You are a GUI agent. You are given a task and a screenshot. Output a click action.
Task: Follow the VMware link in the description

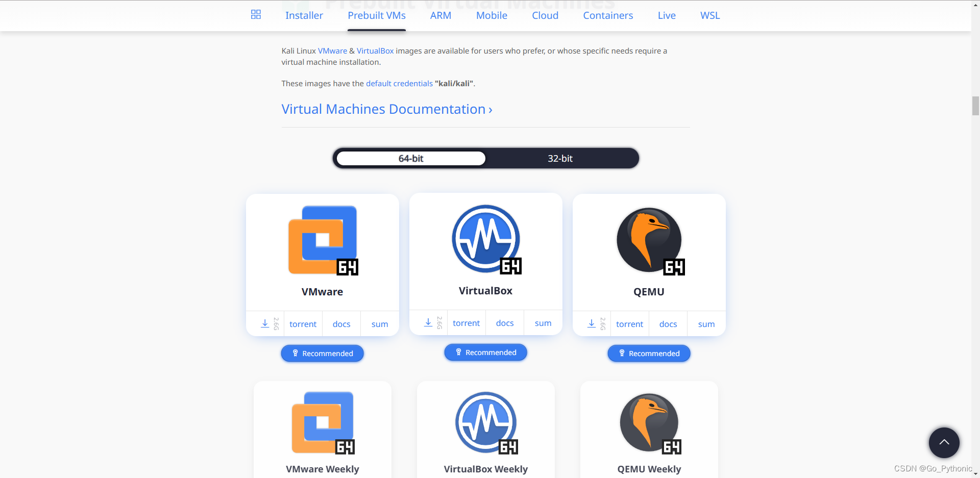[332, 51]
